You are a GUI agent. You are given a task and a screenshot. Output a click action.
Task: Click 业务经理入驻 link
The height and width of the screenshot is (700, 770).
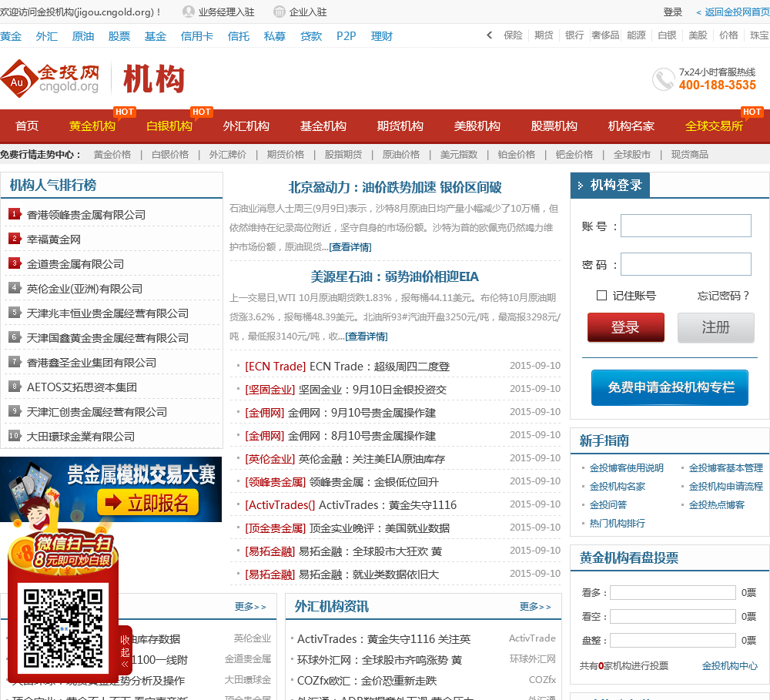click(226, 12)
